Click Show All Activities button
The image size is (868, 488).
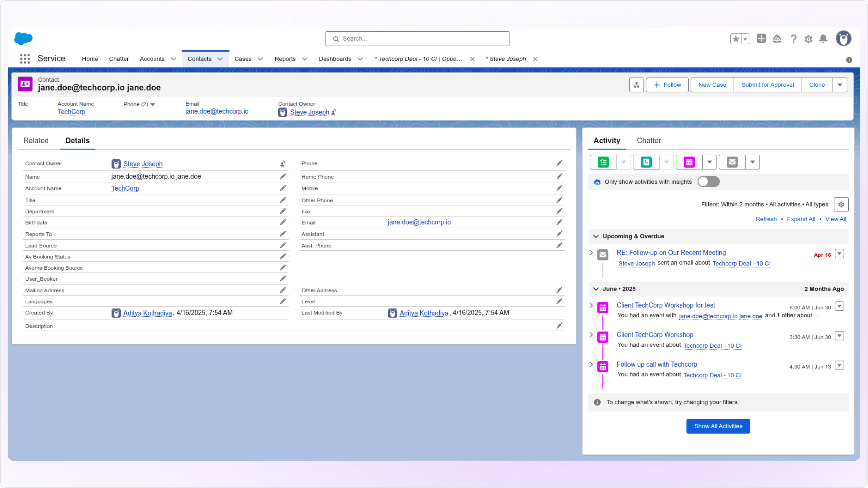click(x=718, y=426)
